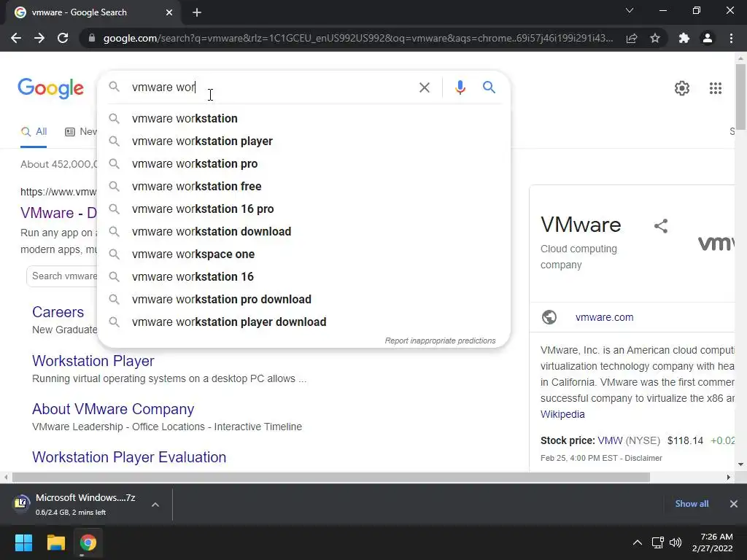Choose suggestion vmware workstation player download
This screenshot has width=747, height=560.
tap(303, 322)
